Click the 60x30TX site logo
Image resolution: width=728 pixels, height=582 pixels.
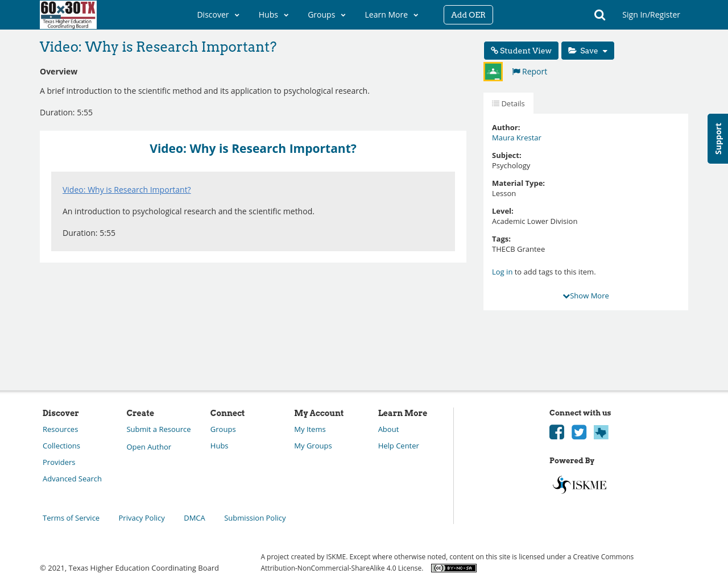pyautogui.click(x=68, y=15)
